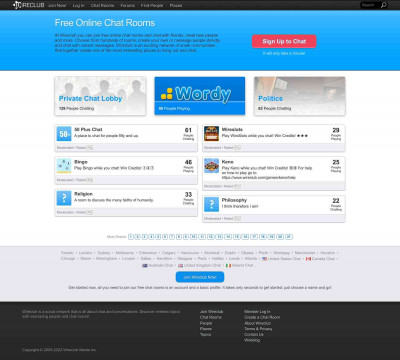
Task: Click footer Create a Chat Room link
Action: [x=262, y=317]
